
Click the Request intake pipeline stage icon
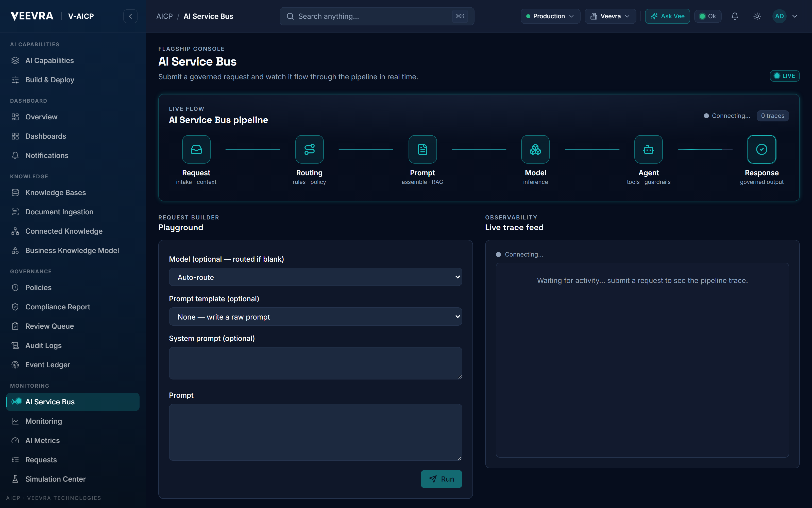pos(196,149)
